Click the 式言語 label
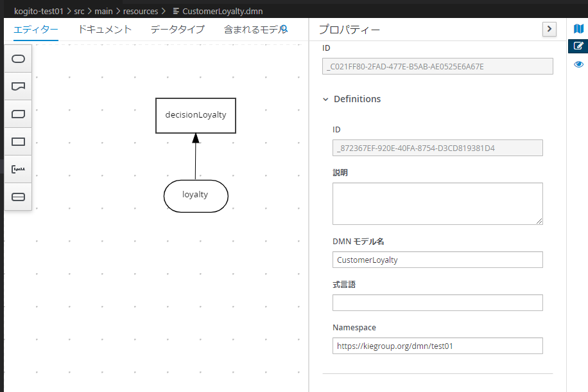 click(344, 285)
